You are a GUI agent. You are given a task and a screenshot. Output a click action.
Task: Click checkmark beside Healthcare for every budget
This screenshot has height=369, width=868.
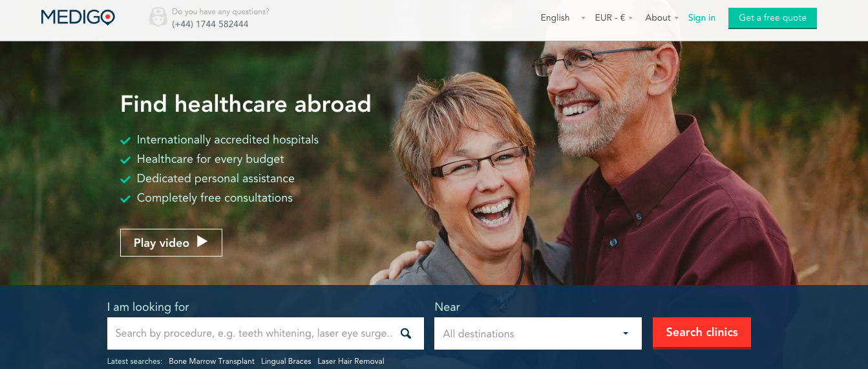coord(125,160)
